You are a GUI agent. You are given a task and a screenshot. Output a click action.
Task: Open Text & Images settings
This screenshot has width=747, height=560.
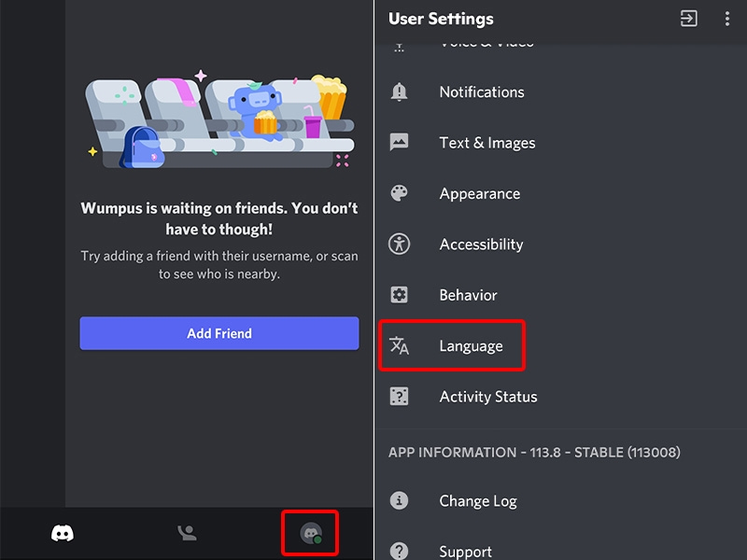[486, 142]
